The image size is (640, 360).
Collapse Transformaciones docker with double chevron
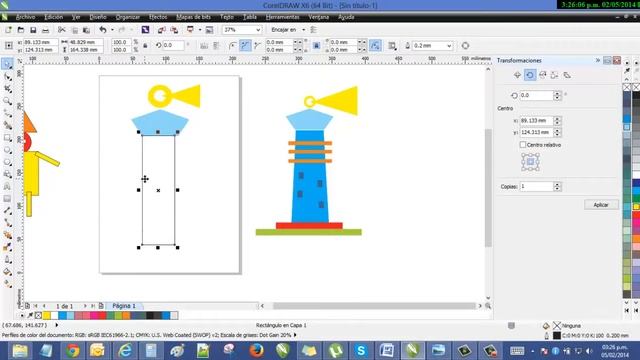point(598,60)
